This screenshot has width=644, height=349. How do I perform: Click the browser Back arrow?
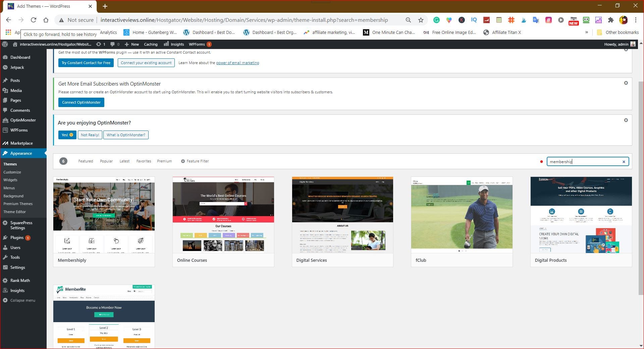9,20
